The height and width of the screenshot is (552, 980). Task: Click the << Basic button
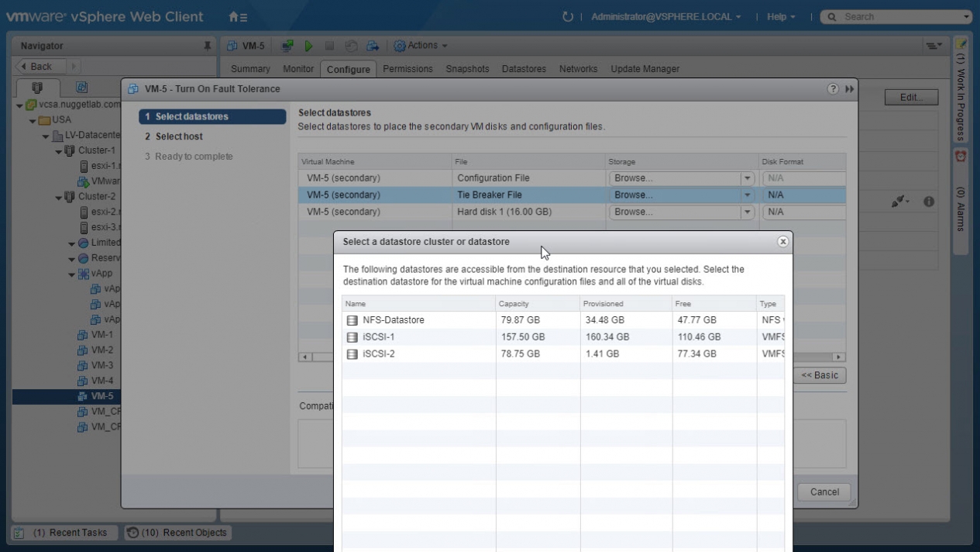pyautogui.click(x=819, y=375)
